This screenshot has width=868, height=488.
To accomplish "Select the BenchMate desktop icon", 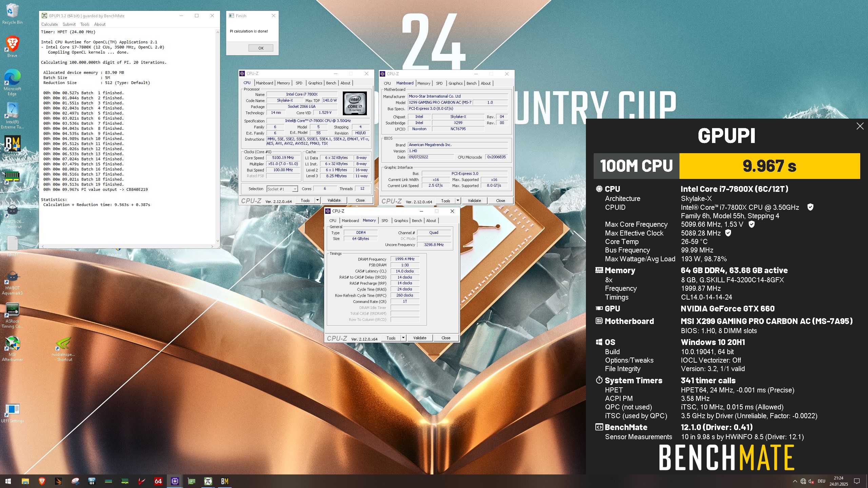I will tap(12, 146).
